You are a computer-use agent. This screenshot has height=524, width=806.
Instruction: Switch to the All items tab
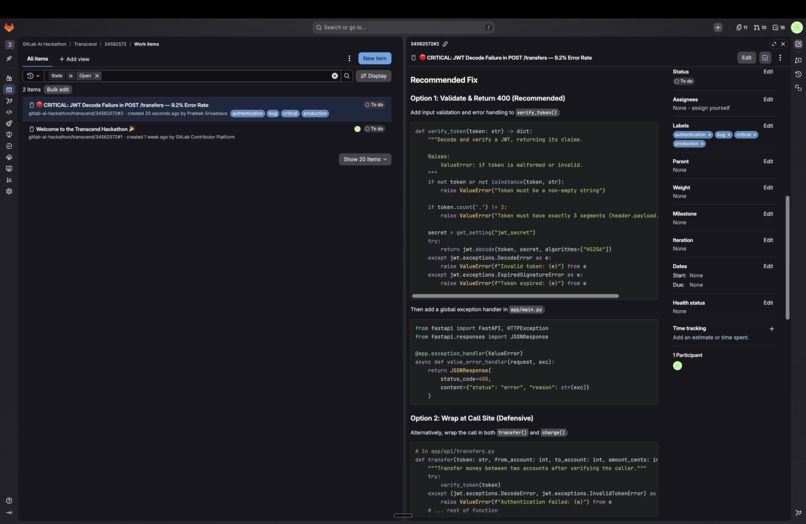[37, 59]
